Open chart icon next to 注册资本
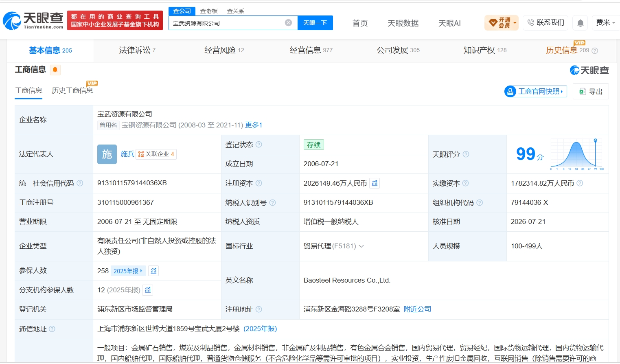Image resolution: width=620 pixels, height=364 pixels. 375,183
